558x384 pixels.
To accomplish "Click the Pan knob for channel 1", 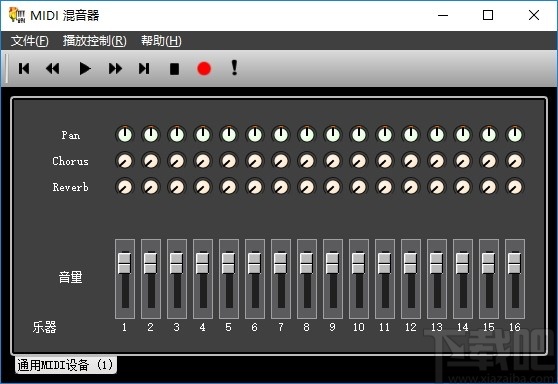I will [125, 135].
